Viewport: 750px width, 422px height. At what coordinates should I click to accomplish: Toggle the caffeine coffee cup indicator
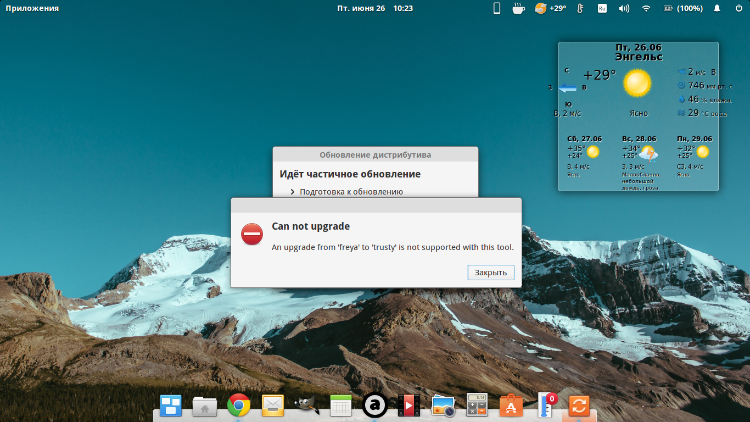pos(518,8)
